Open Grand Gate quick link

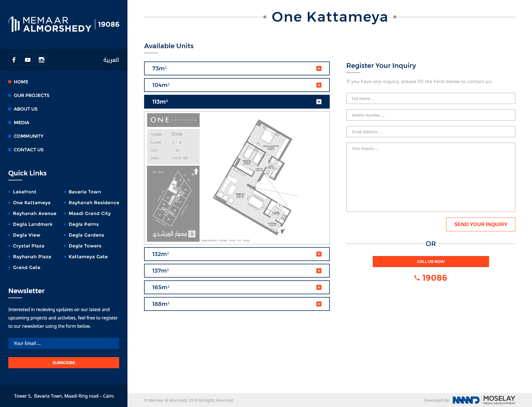(27, 267)
